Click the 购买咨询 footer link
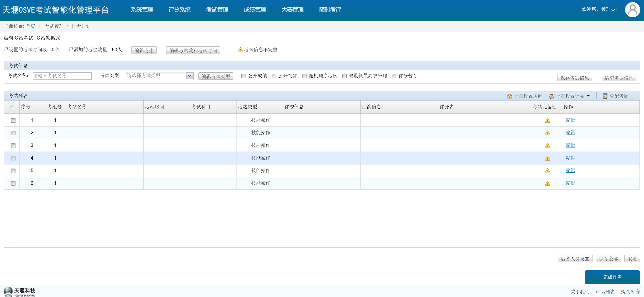The width and height of the screenshot is (644, 297). coord(630,292)
